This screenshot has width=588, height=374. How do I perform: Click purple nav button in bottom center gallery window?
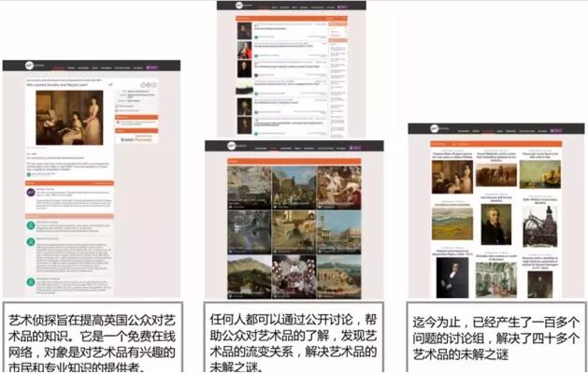[355, 148]
